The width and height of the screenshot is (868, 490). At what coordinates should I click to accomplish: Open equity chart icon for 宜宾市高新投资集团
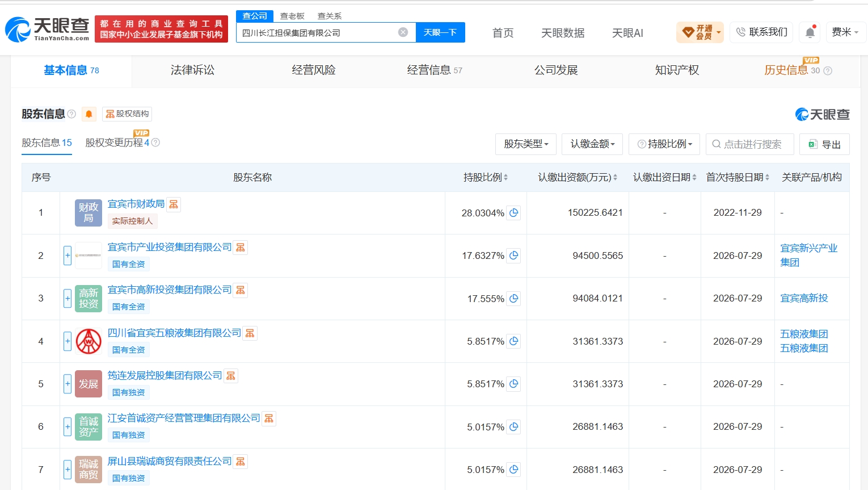coord(241,290)
